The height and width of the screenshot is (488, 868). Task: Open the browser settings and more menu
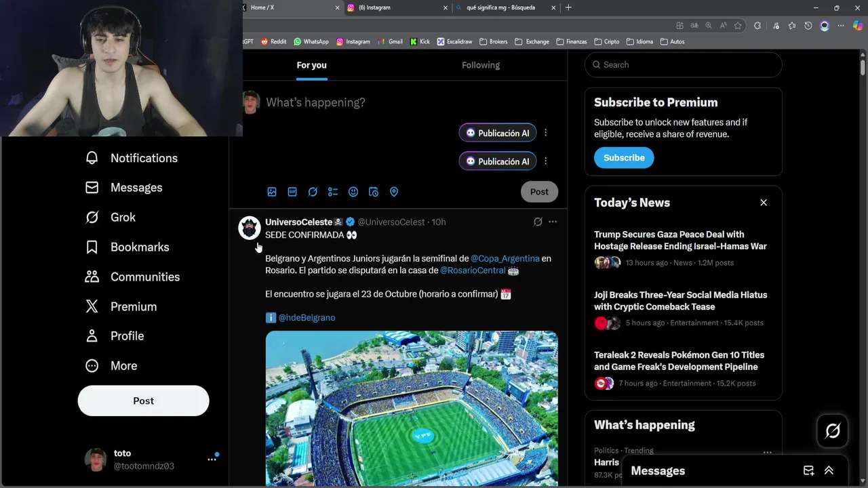tap(841, 26)
